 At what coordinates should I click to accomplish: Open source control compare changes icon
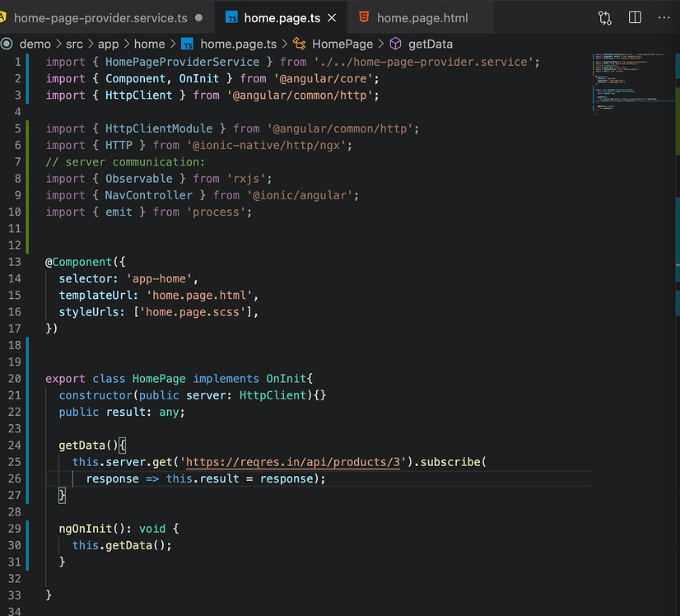[x=605, y=18]
